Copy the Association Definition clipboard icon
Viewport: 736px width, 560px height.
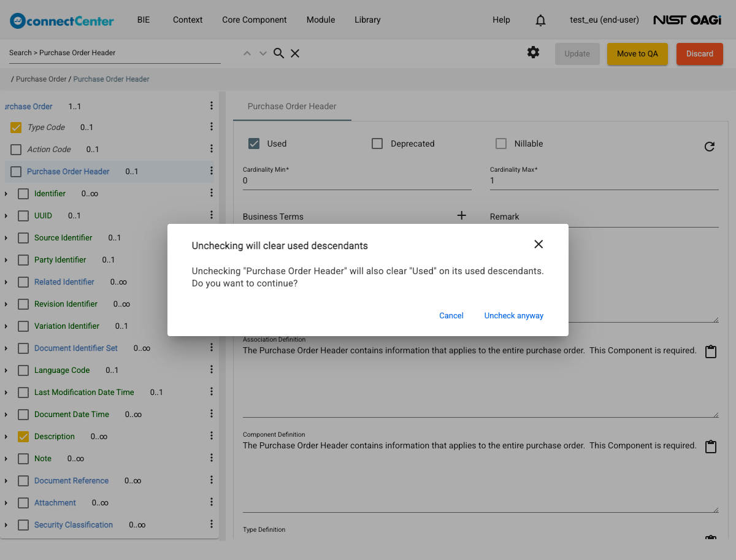click(711, 352)
